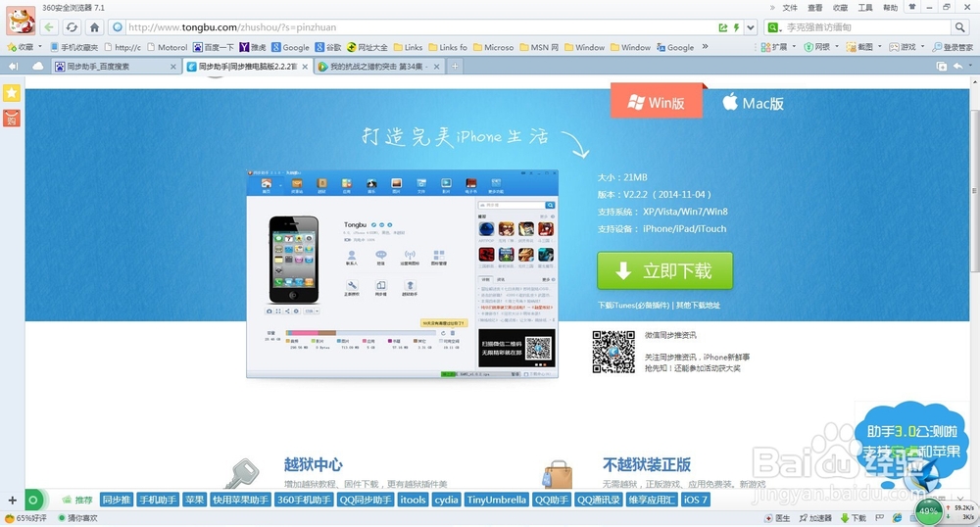980x527 pixels.
Task: Go back with the browser back arrow
Action: pyautogui.click(x=49, y=27)
